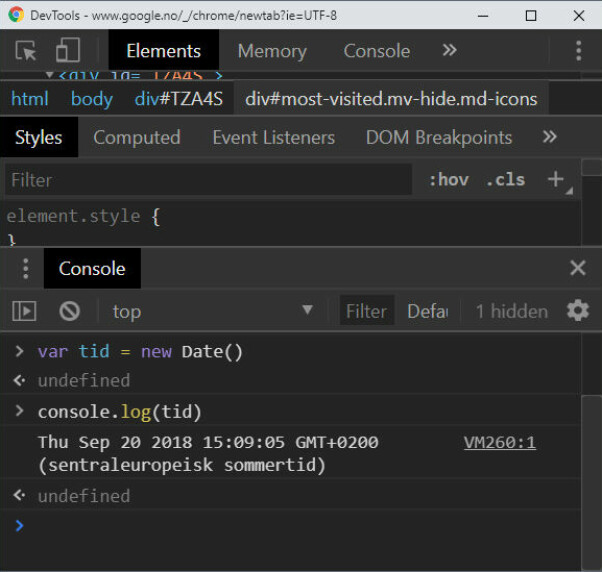
Task: Show the console sidebar icon
Action: tap(24, 311)
